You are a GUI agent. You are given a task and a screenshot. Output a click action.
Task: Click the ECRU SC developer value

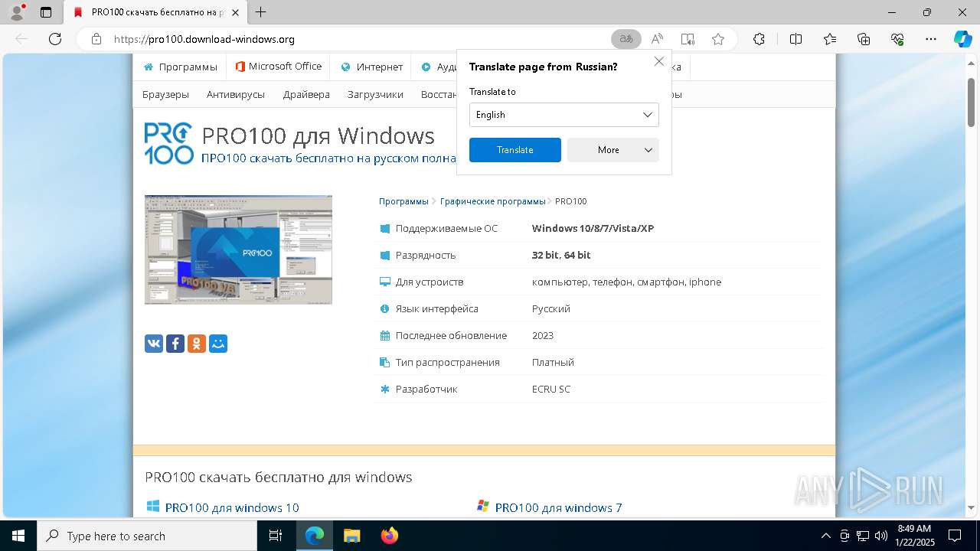tap(551, 389)
